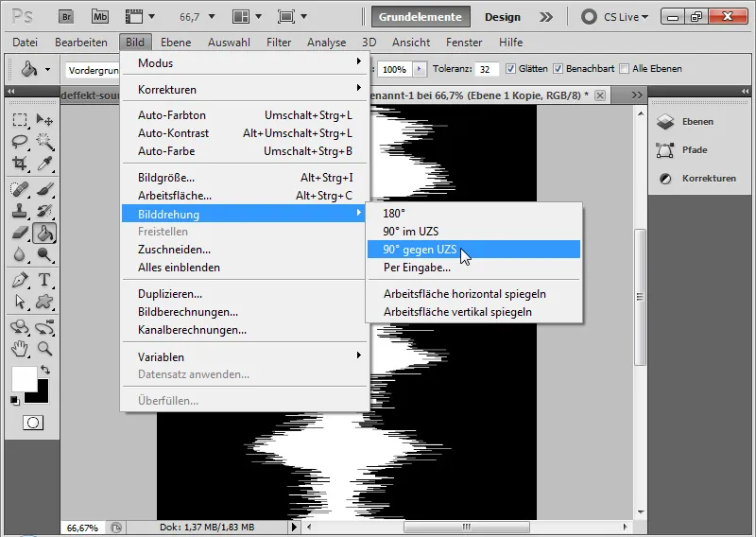Toggle Quick Mask mode
The width and height of the screenshot is (756, 537).
(x=33, y=423)
